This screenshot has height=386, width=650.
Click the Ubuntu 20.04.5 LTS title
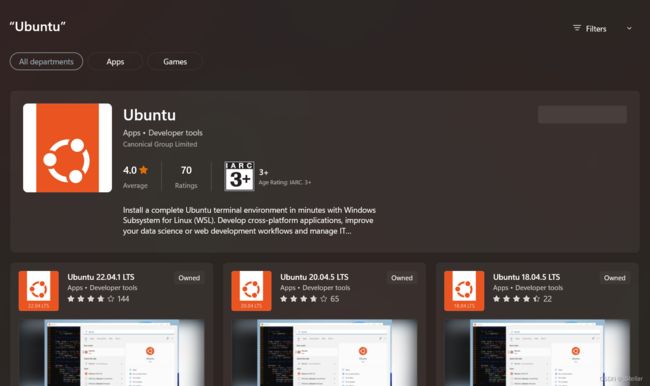tap(314, 277)
